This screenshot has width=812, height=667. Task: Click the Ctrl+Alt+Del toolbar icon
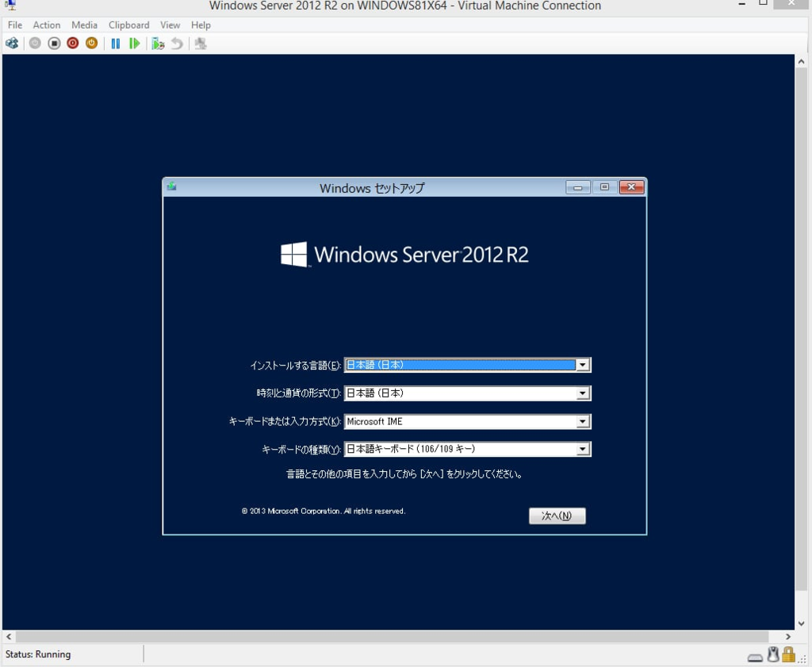coord(12,44)
